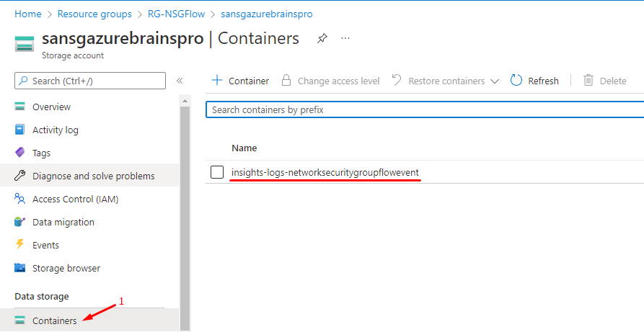Click the Refresh label in the toolbar

[x=543, y=81]
